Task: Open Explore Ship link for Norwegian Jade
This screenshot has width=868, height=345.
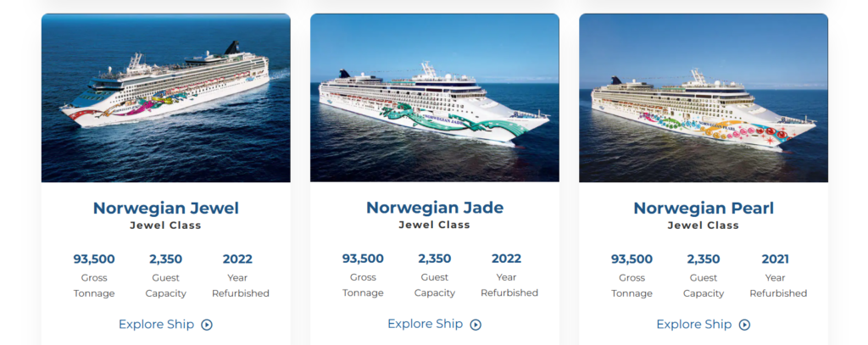Action: [425, 324]
